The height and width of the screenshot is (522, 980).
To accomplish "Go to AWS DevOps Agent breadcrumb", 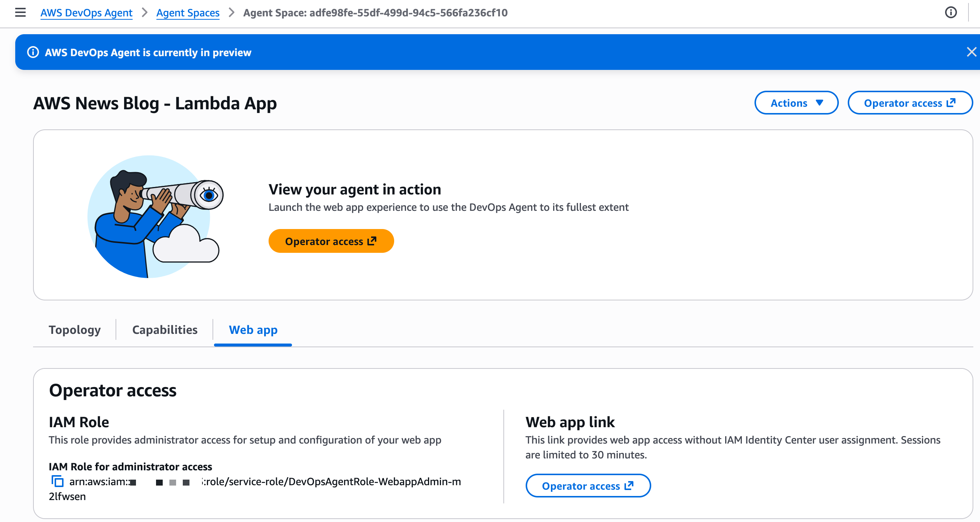I will tap(86, 13).
